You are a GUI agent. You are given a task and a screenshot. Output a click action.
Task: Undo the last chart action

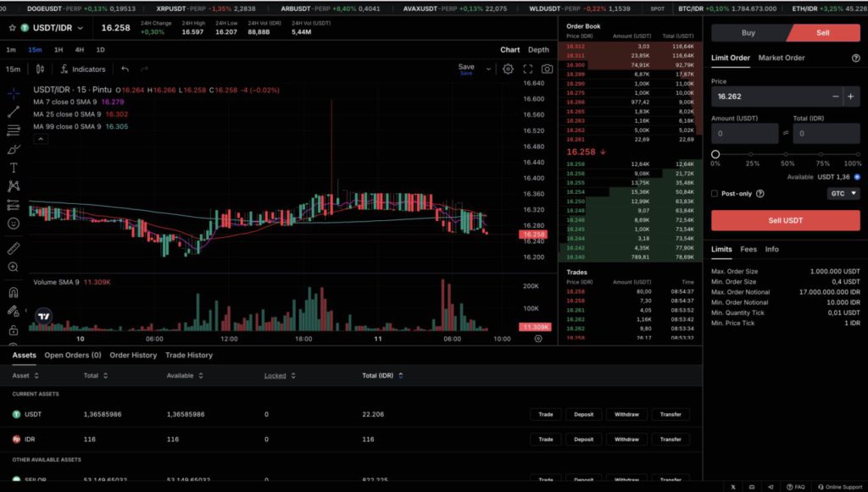tap(125, 69)
